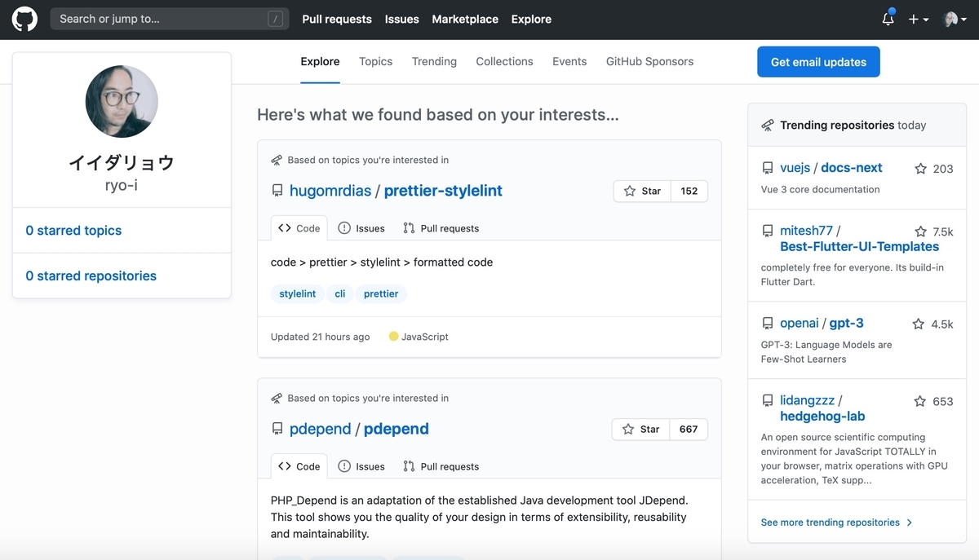Open the lidangzzz owner link
The width and height of the screenshot is (979, 560).
[x=808, y=400]
